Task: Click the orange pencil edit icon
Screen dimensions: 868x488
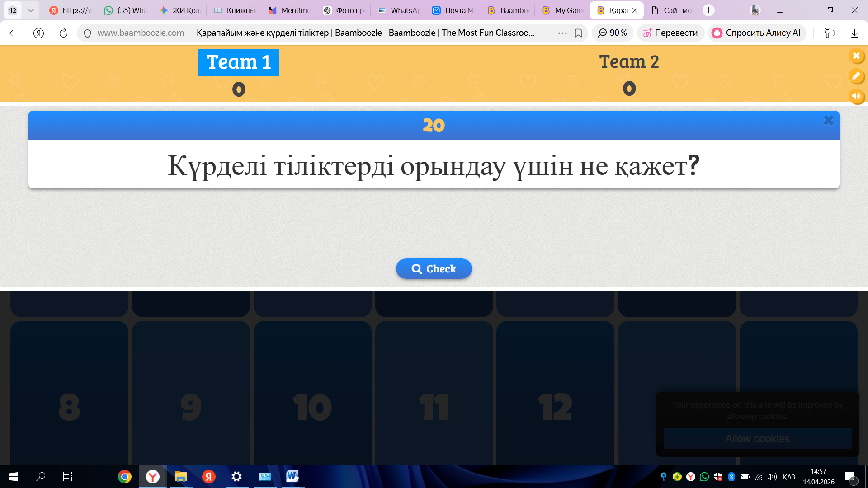Action: pos(856,76)
